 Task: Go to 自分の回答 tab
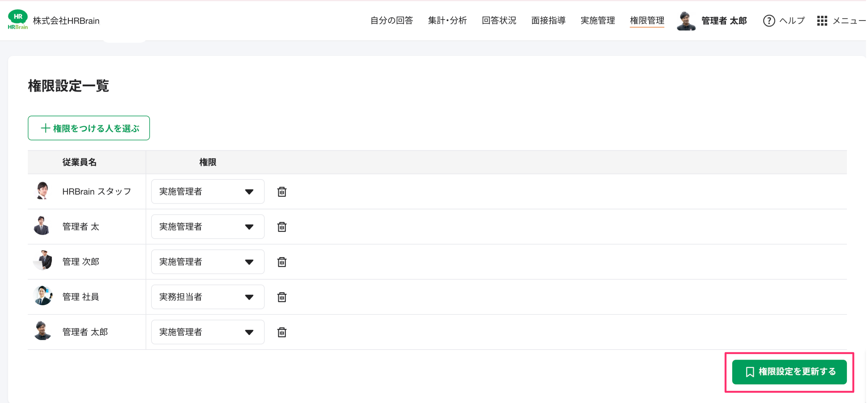(392, 20)
